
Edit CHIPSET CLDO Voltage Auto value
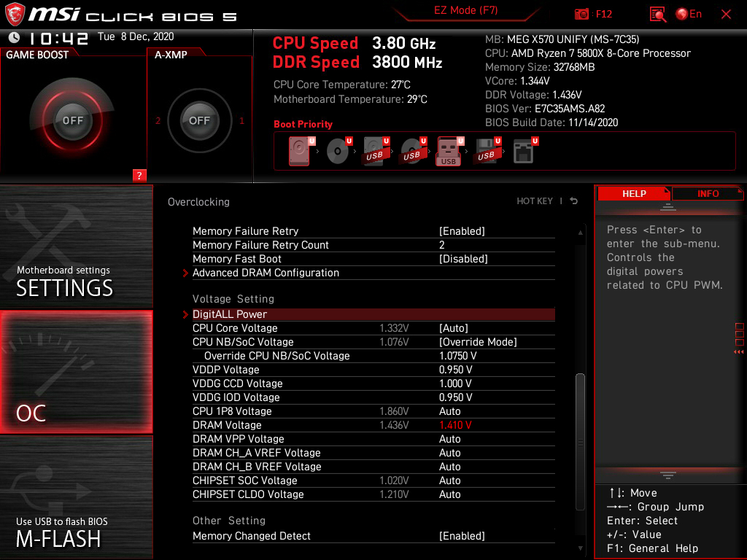449,494
